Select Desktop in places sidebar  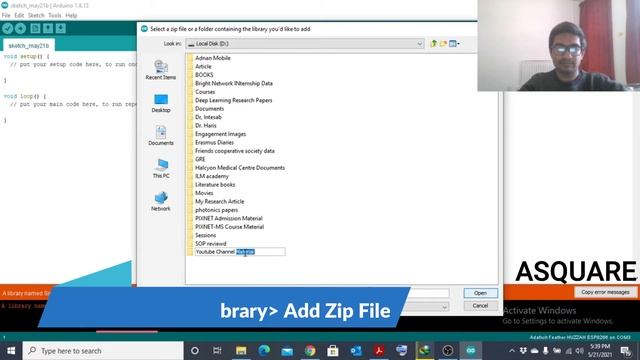161,103
